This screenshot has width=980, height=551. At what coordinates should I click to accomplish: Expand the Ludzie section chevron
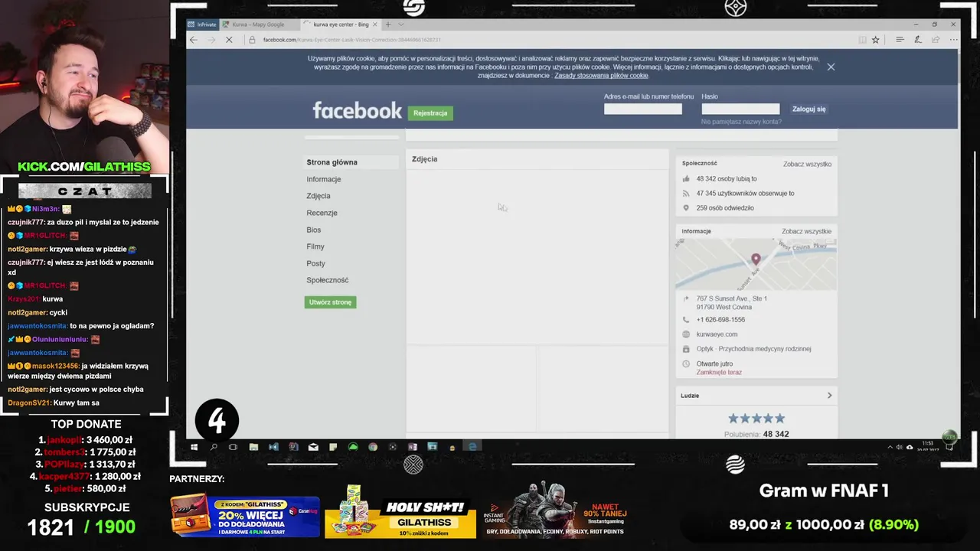coord(829,396)
